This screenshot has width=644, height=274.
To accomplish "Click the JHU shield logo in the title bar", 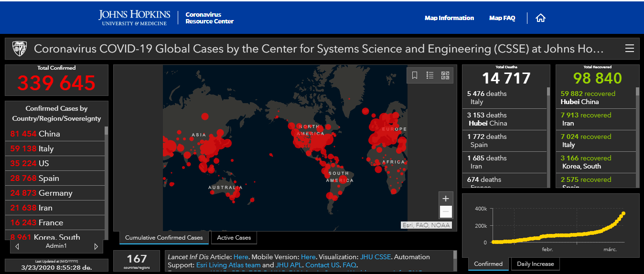I will [x=20, y=49].
